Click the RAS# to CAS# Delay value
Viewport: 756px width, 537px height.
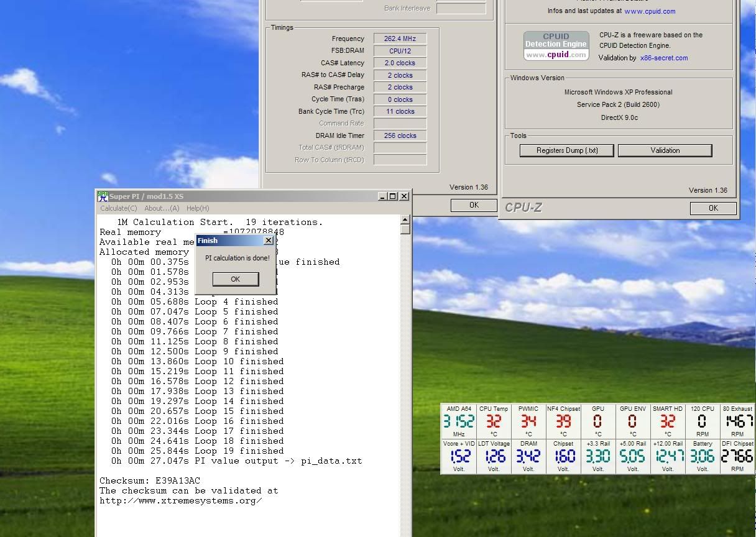point(400,75)
